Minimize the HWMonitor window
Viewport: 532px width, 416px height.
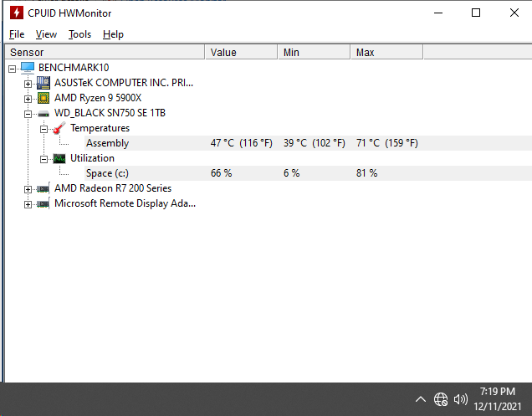[438, 13]
